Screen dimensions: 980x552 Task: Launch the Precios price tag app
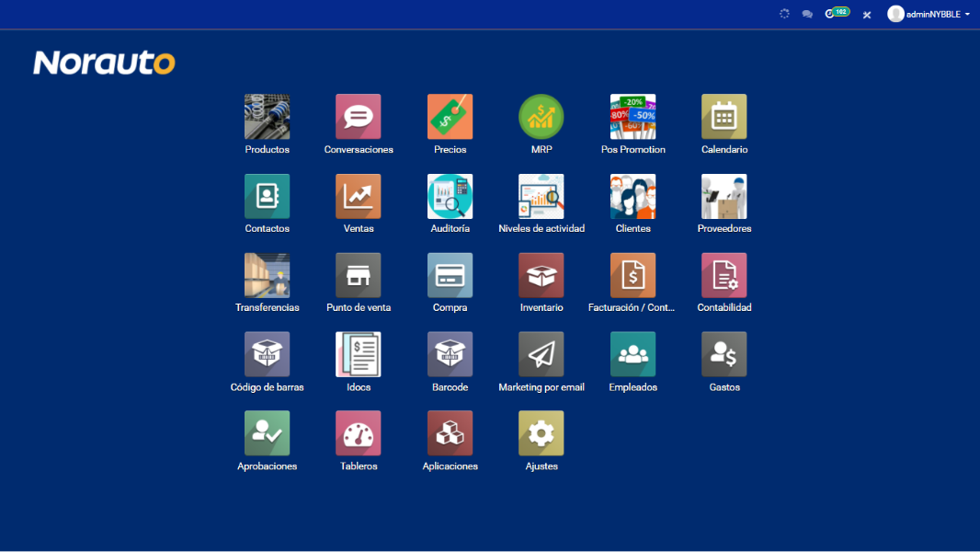(450, 117)
